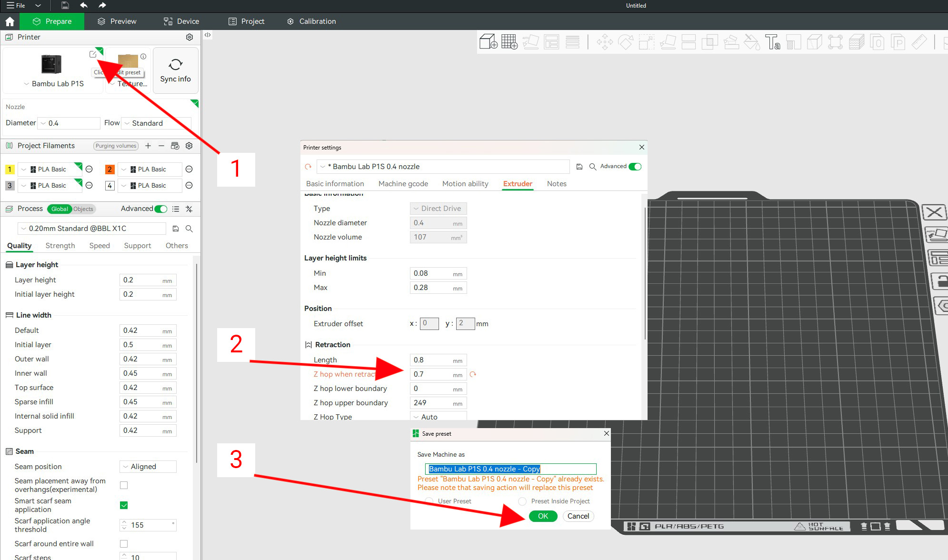Click the Add cube primitive toolbar icon
This screenshot has height=560, width=948.
click(x=488, y=42)
